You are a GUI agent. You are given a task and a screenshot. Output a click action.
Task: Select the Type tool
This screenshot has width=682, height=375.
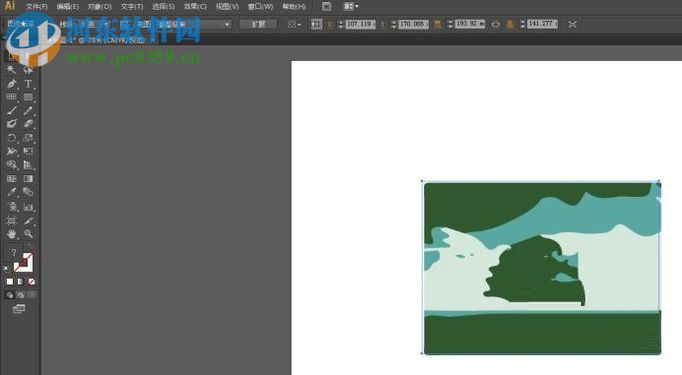click(x=28, y=84)
